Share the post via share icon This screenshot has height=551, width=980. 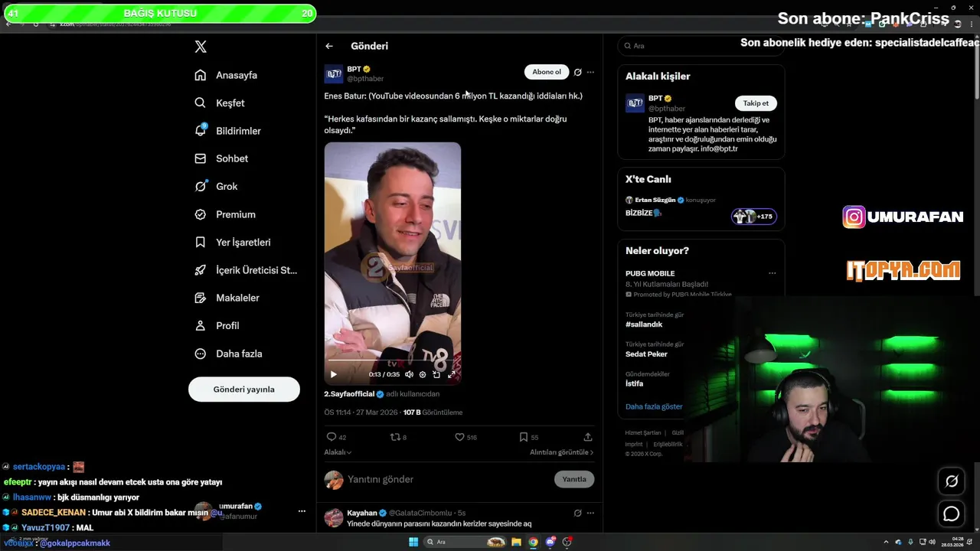click(x=588, y=437)
